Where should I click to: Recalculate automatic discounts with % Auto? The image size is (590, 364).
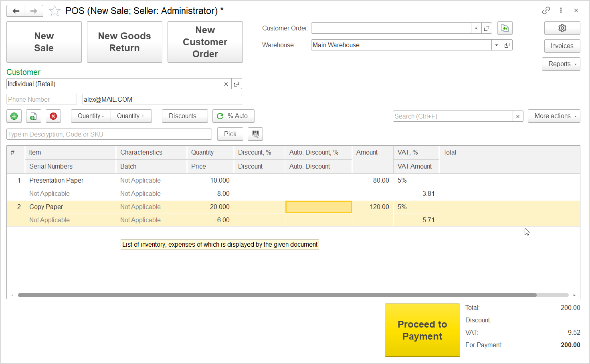(x=233, y=116)
